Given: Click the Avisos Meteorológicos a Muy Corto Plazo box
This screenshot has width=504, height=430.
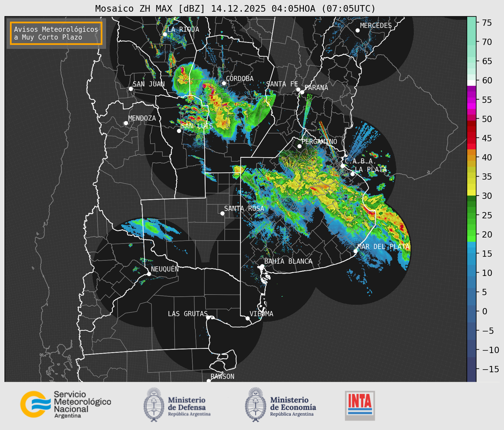Looking at the screenshot, I should 56,33.
